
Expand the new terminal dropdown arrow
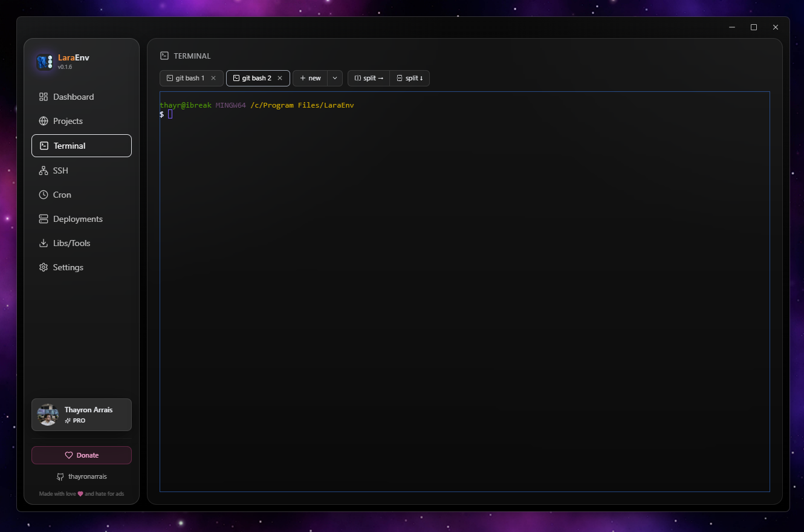tap(335, 78)
